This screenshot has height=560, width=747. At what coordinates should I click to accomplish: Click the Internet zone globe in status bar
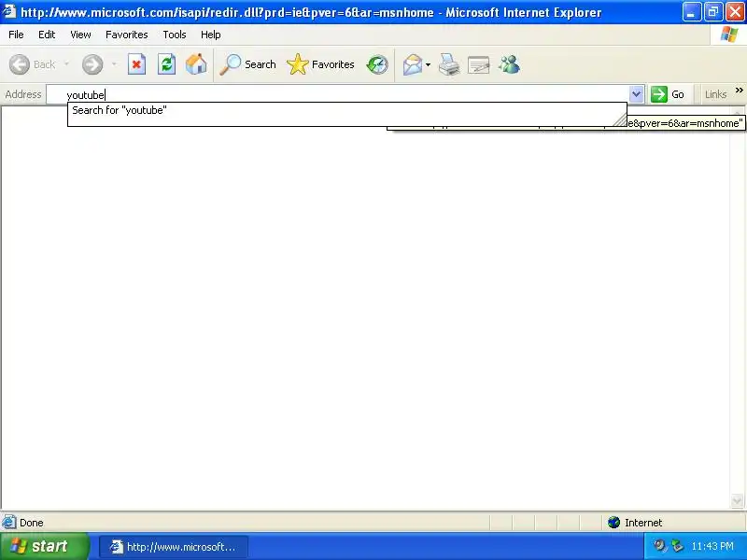point(614,523)
